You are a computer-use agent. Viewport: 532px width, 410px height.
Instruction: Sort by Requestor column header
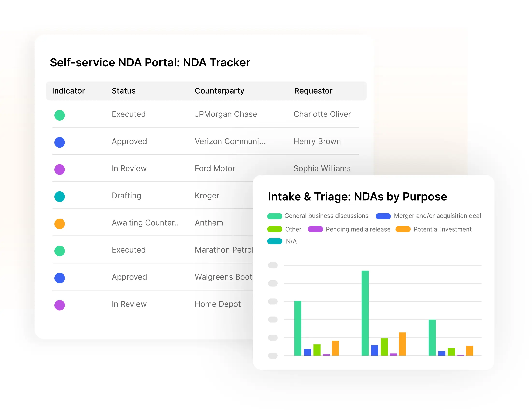[313, 91]
